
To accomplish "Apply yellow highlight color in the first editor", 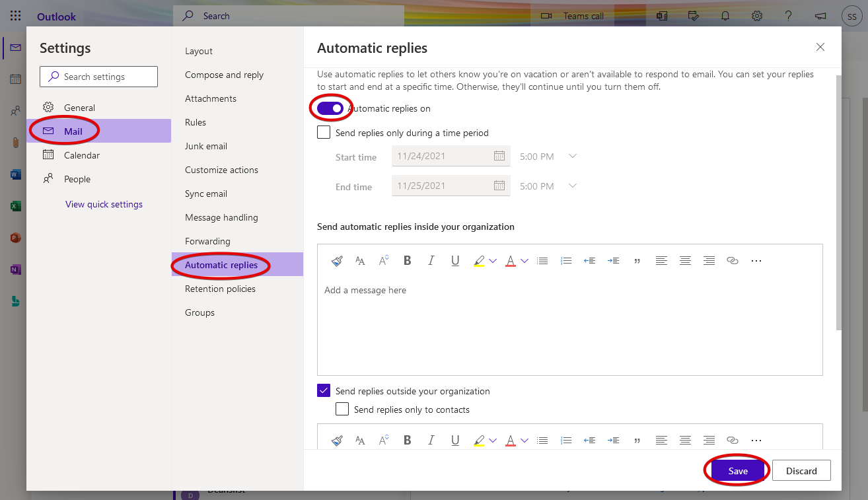I will [479, 261].
